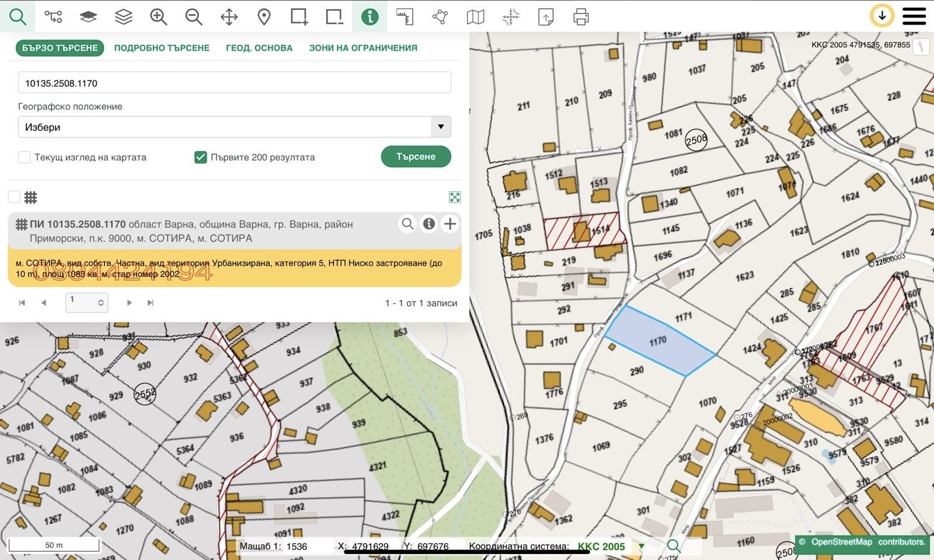Show info for parcel 10135.2508.1170 result
Image resolution: width=934 pixels, height=560 pixels.
pyautogui.click(x=429, y=224)
